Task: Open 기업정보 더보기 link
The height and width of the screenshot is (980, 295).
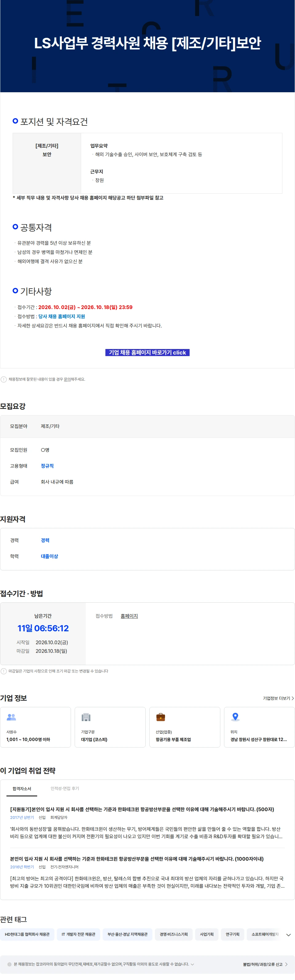Action: tap(278, 698)
